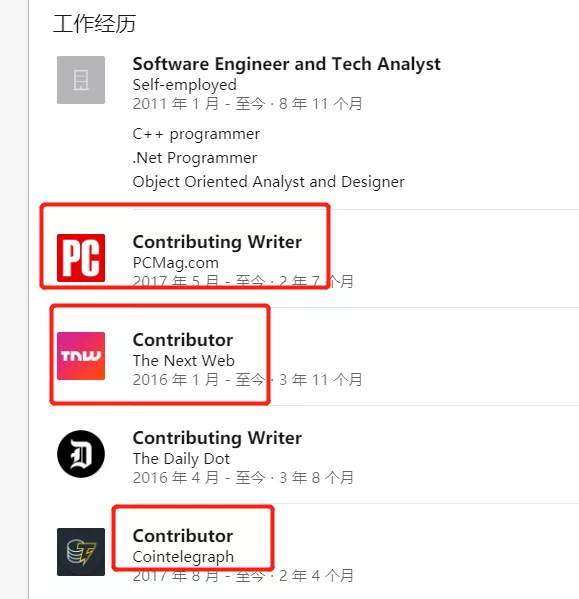Click the .Net Programmer description line

coord(195,158)
